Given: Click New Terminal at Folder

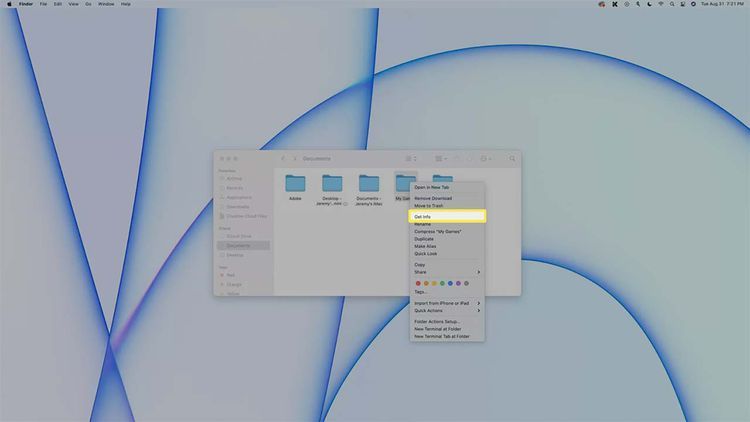Looking at the screenshot, I should tap(437, 329).
